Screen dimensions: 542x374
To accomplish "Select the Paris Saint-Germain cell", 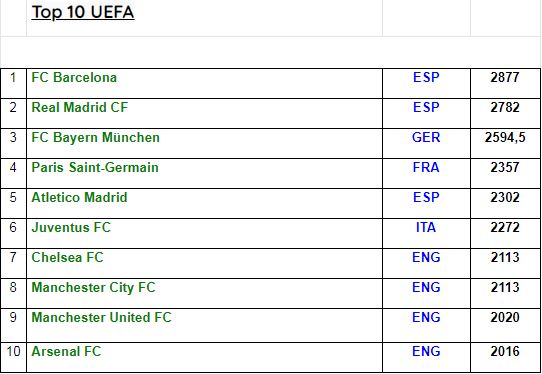I will [x=204, y=174].
